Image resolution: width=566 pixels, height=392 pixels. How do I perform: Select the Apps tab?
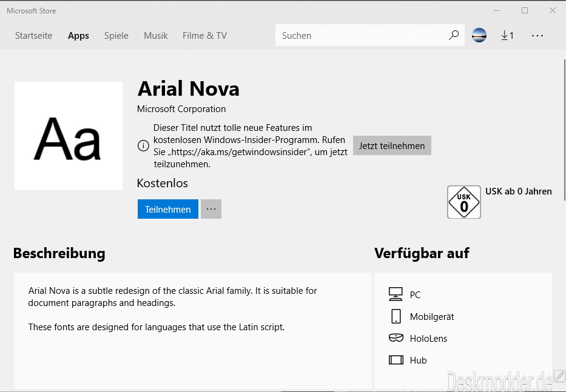tap(78, 36)
